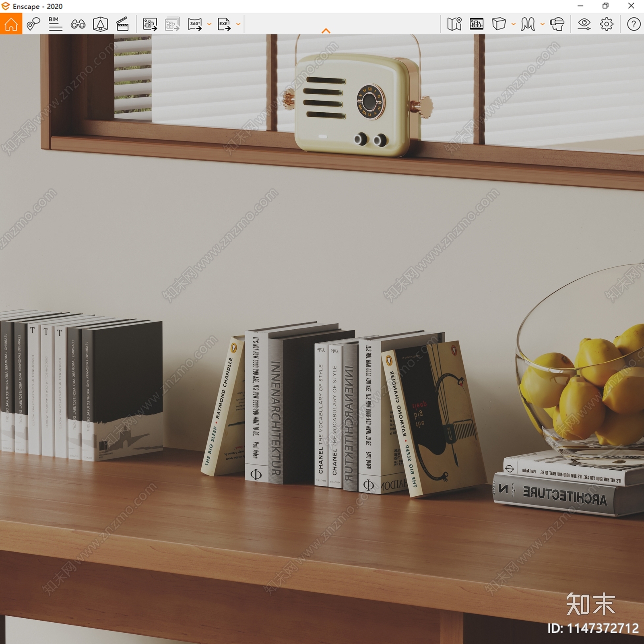Open the minimap with pin icon

(454, 24)
